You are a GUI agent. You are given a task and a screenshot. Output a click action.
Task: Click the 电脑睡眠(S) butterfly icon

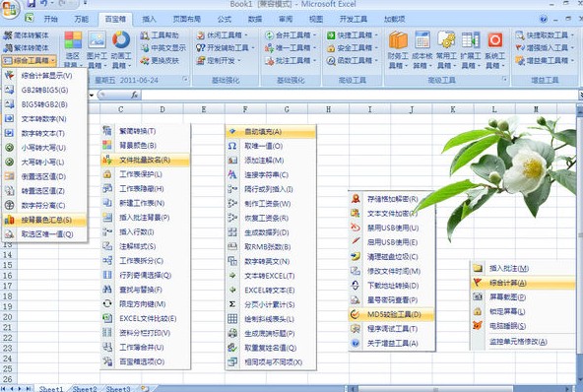point(478,326)
